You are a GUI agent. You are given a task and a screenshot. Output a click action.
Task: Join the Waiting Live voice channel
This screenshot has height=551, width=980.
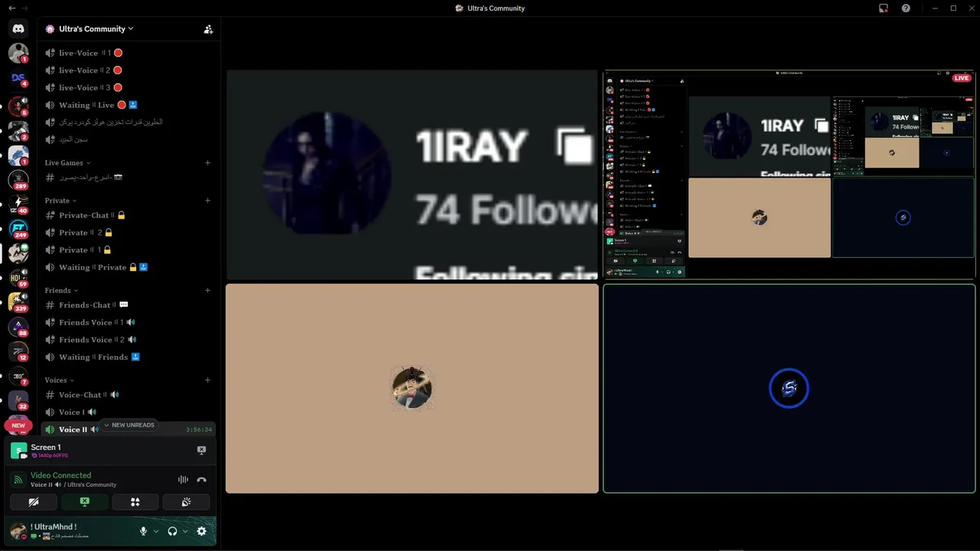pyautogui.click(x=128, y=105)
